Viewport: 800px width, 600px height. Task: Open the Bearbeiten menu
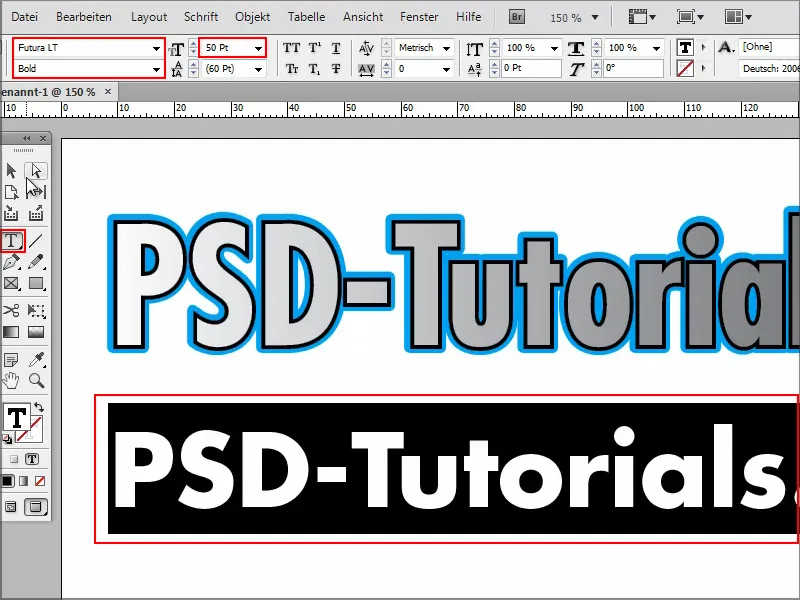(x=84, y=17)
